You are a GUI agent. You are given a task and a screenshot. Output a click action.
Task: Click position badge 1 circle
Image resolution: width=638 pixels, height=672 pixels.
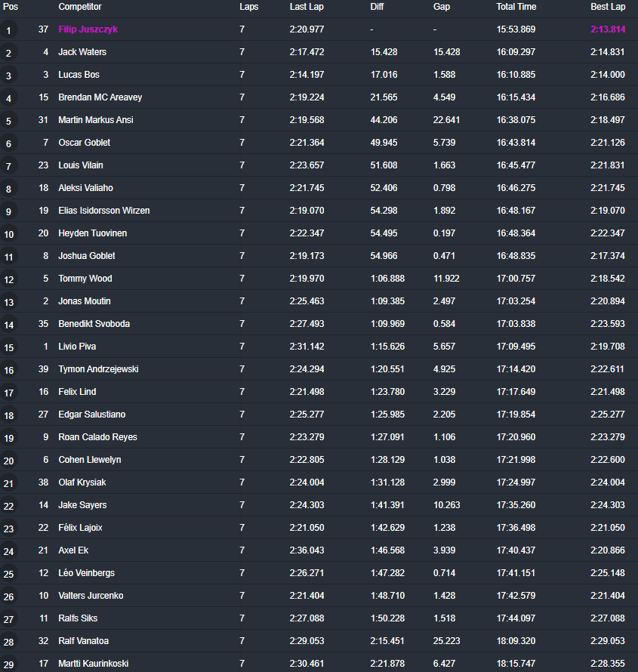tap(8, 30)
